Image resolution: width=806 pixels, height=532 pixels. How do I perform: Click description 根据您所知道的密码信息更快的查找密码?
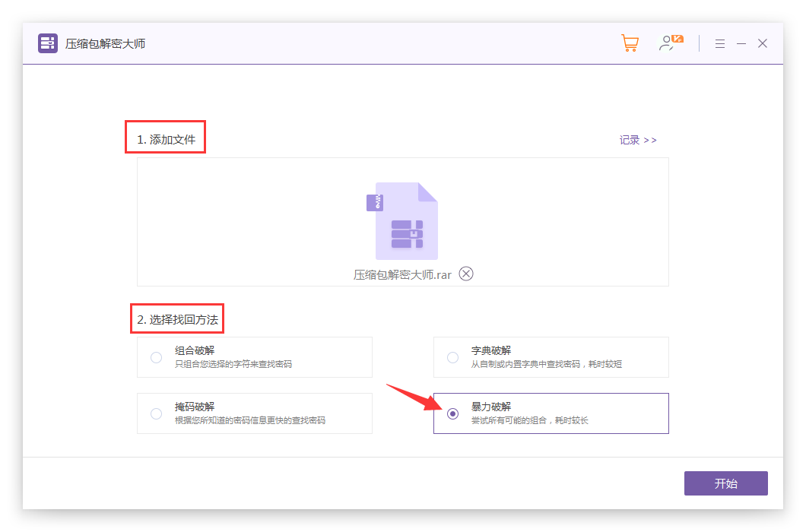[x=250, y=420]
